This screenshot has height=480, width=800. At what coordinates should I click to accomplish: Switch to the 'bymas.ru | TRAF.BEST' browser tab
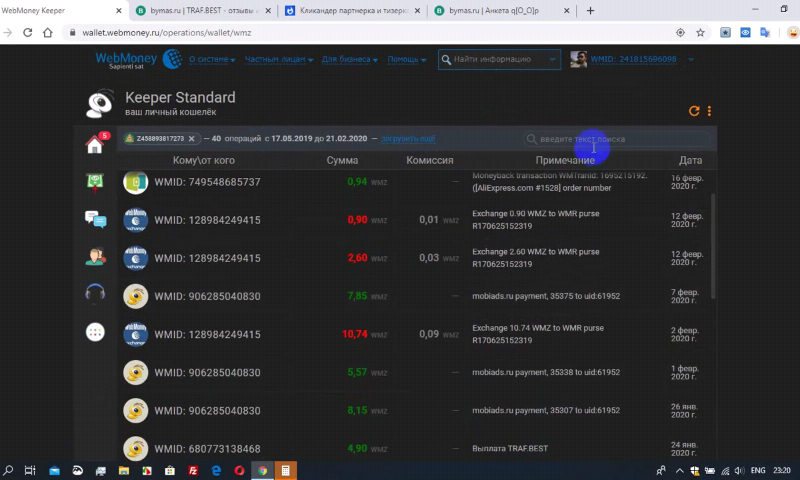[197, 10]
